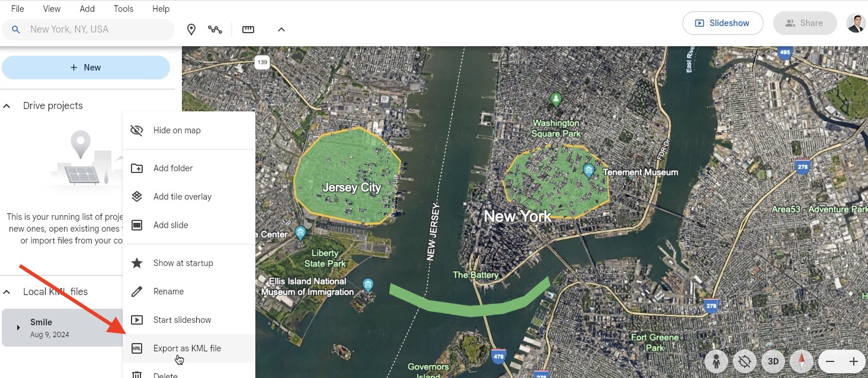The image size is (868, 378).
Task: Click route 139 highway shield
Action: 262,62
